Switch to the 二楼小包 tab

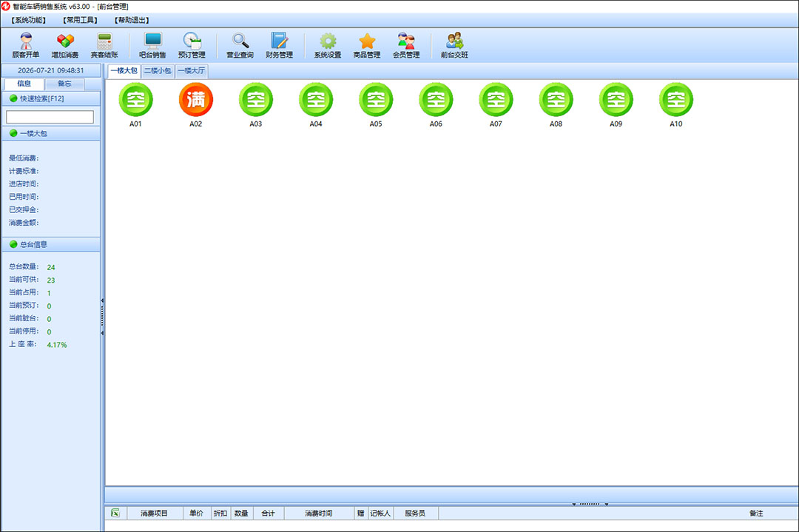tap(158, 71)
